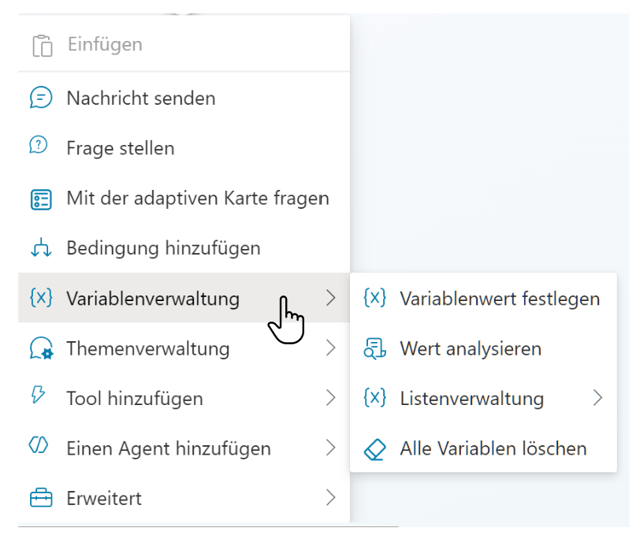Select Bedingung hinzufügen menu entry
This screenshot has height=539, width=640.
184,248
